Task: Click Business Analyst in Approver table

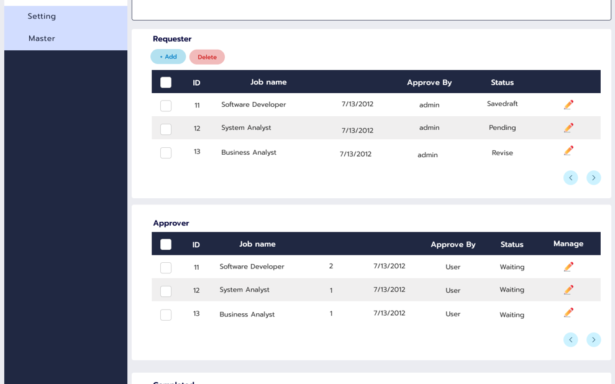Action: click(x=247, y=314)
